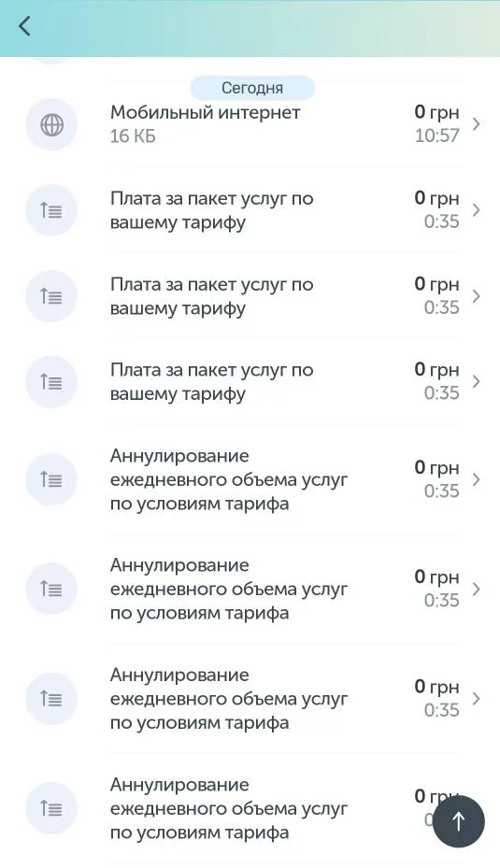
Task: Select the Сегодня date label
Action: 252,88
